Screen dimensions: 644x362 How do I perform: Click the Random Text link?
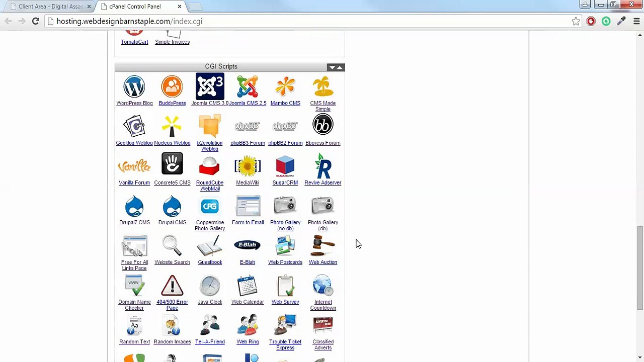134,342
